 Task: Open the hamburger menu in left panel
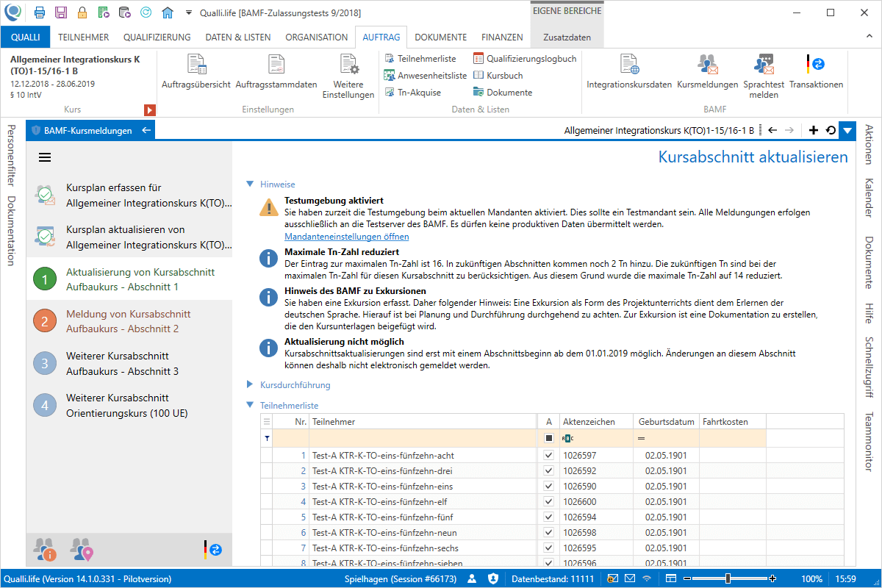[x=45, y=157]
